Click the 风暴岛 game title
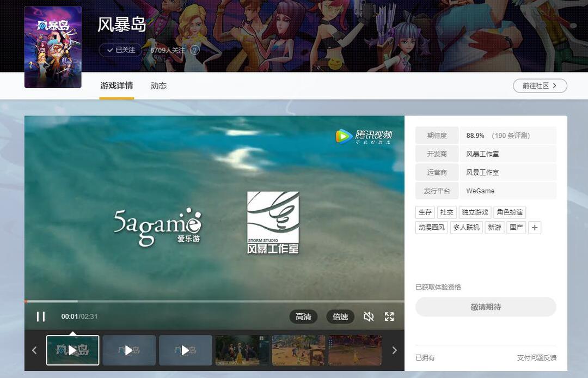This screenshot has height=378, width=588. point(121,25)
